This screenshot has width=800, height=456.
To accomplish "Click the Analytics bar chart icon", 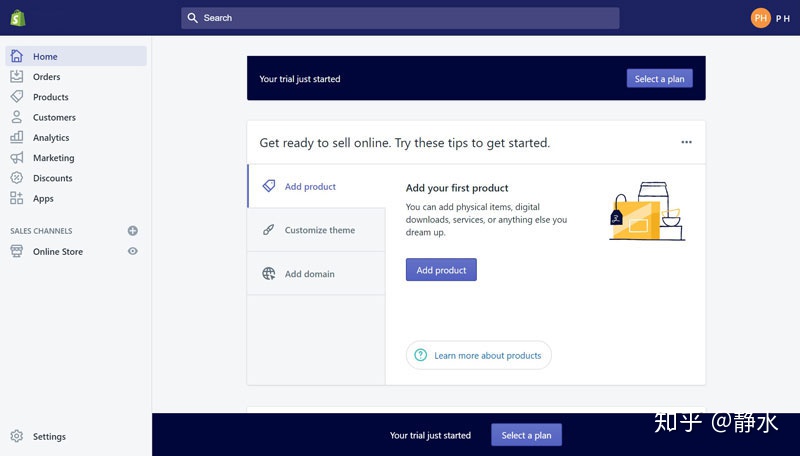I will click(x=17, y=137).
